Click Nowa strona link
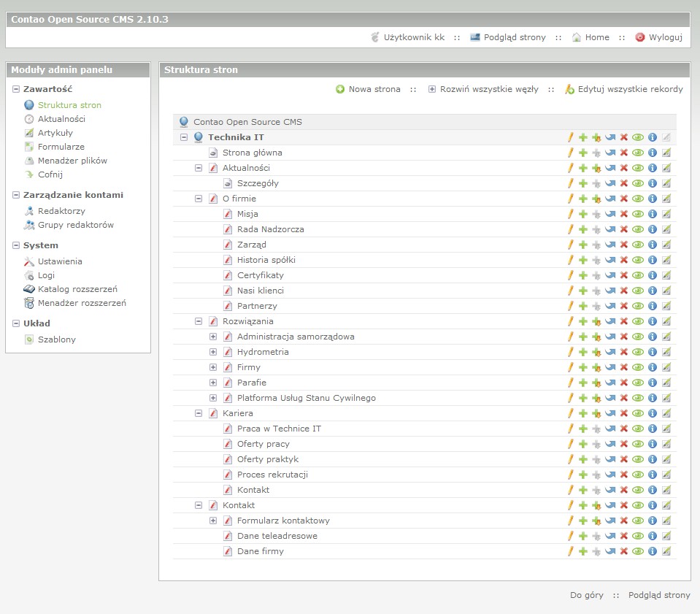The height and width of the screenshot is (614, 700). point(374,89)
